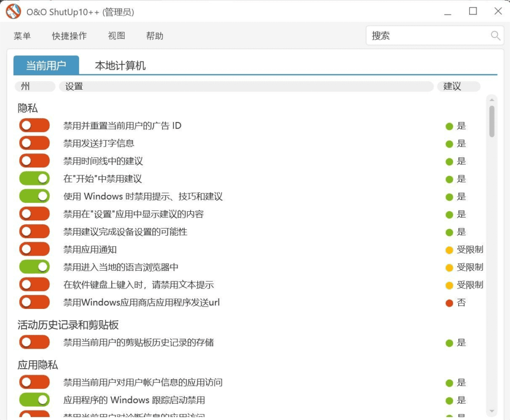Disable the 在"开始"中禁用建议 toggle

[34, 178]
